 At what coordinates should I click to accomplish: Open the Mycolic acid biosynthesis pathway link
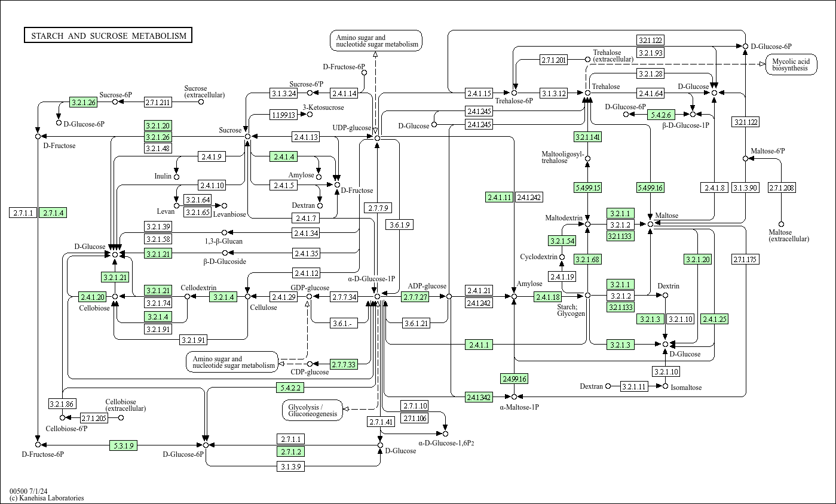coord(791,64)
